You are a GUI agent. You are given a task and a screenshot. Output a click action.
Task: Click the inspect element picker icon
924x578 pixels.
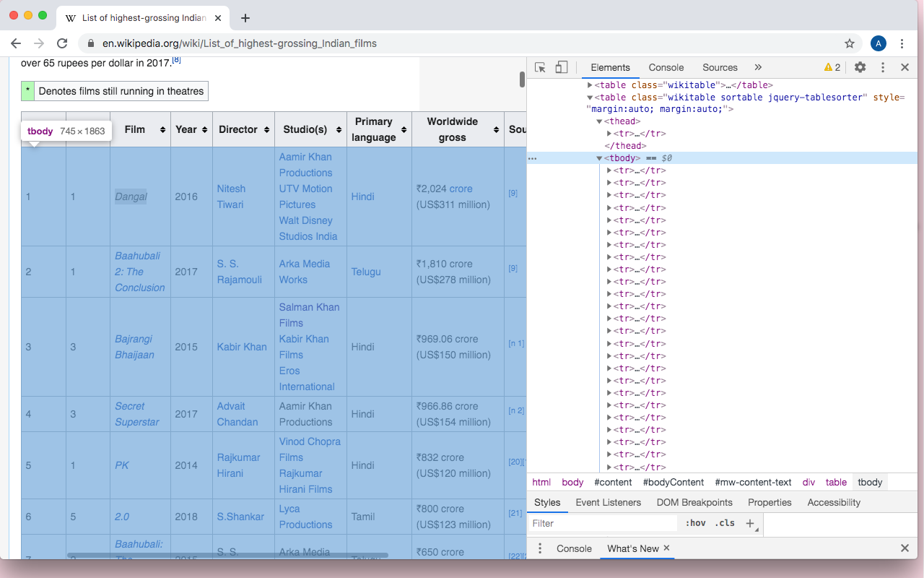(540, 67)
